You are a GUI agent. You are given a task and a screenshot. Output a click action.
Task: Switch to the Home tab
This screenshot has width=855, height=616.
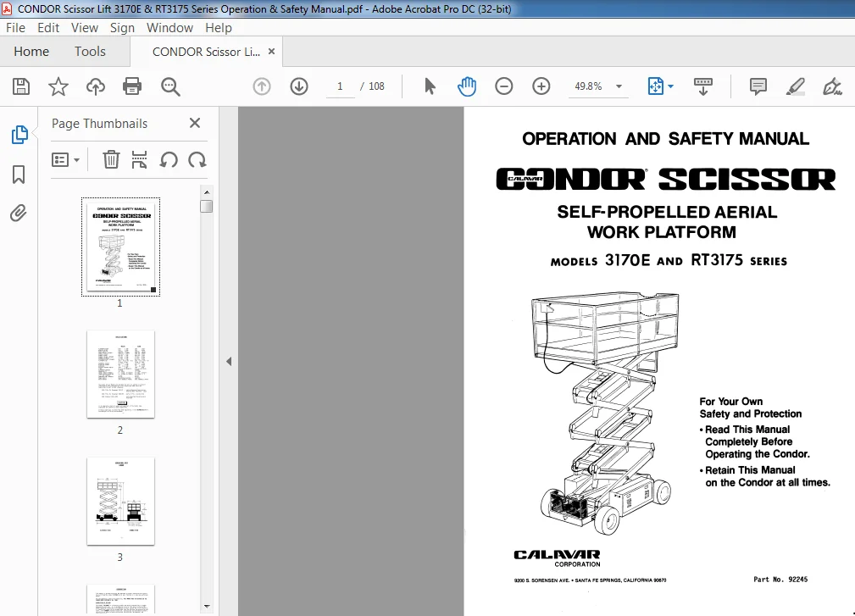click(x=31, y=51)
